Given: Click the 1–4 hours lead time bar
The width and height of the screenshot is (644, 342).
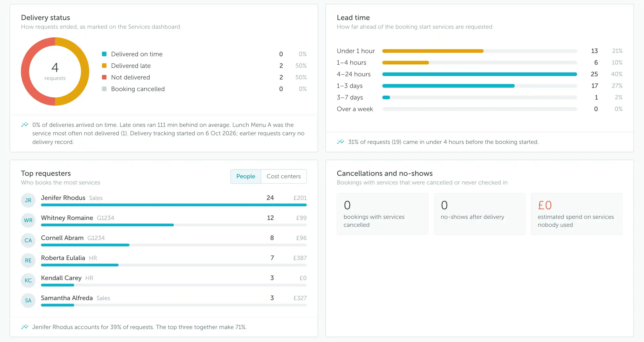Looking at the screenshot, I should (479, 63).
